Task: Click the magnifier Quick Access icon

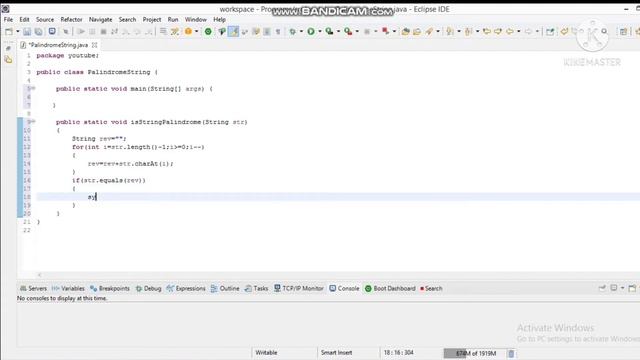Action: click(604, 31)
